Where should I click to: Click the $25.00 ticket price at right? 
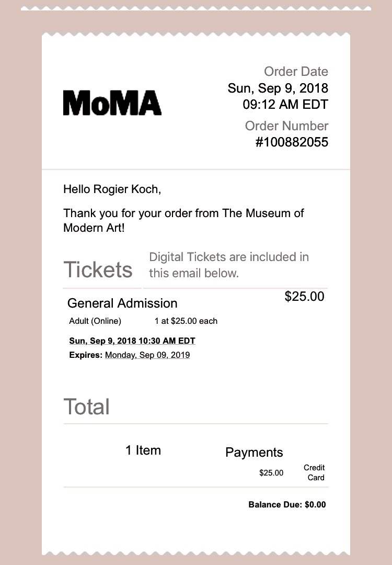305,297
